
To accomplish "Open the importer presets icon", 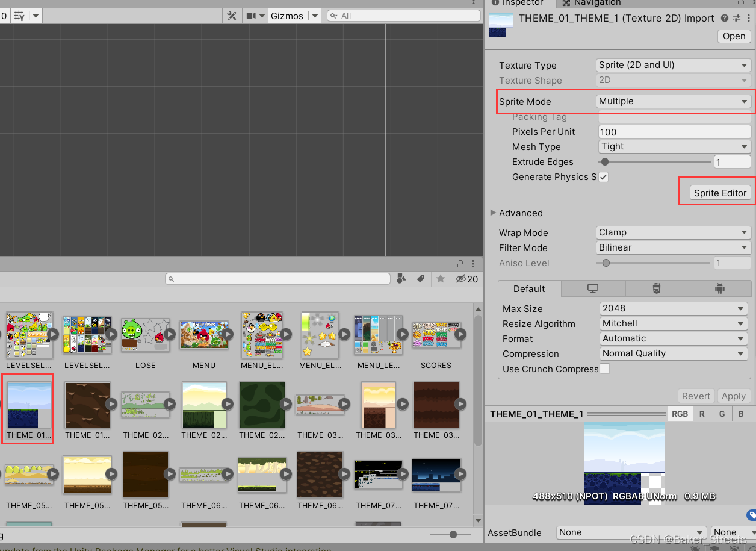I will click(x=736, y=19).
